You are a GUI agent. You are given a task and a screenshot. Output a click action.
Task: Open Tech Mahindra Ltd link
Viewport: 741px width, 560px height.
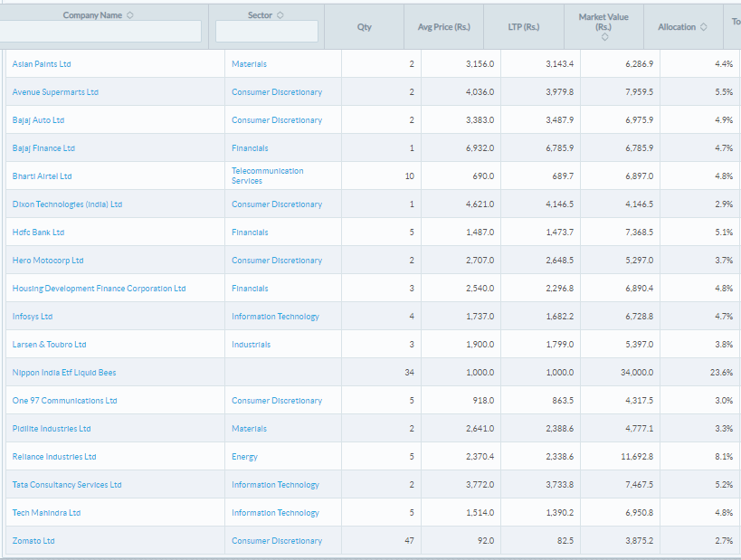pos(46,513)
